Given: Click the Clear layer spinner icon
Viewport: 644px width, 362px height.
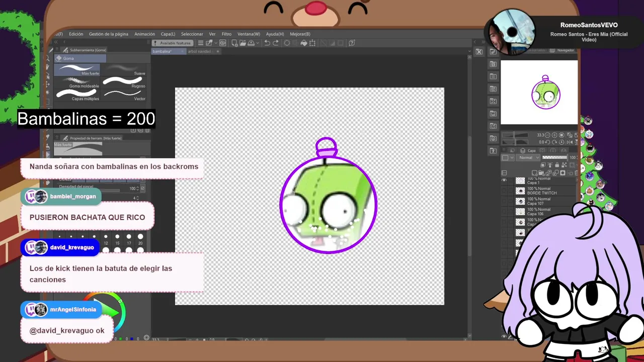Looking at the screenshot, I should coord(287,43).
